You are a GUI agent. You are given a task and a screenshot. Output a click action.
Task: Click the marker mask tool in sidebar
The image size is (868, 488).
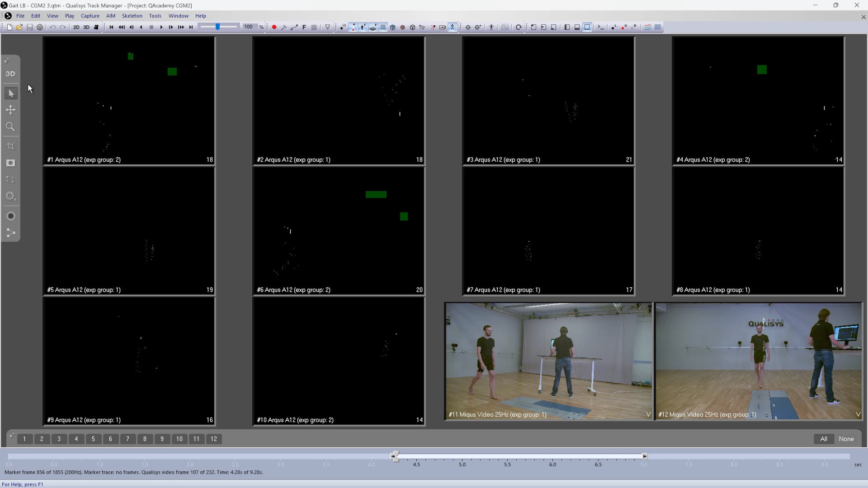[11, 163]
